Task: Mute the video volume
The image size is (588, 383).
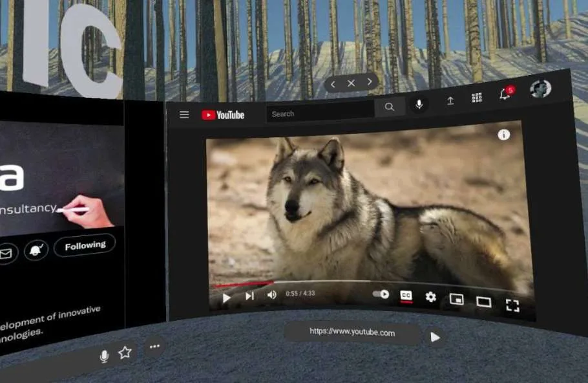Action: click(x=272, y=295)
